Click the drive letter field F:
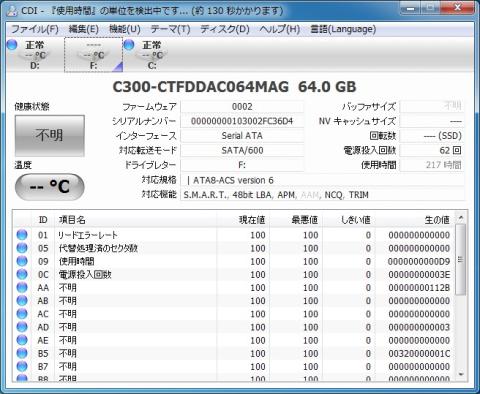 point(242,165)
